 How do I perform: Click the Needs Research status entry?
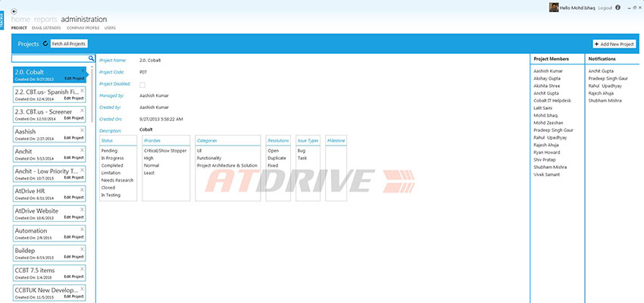[117, 180]
